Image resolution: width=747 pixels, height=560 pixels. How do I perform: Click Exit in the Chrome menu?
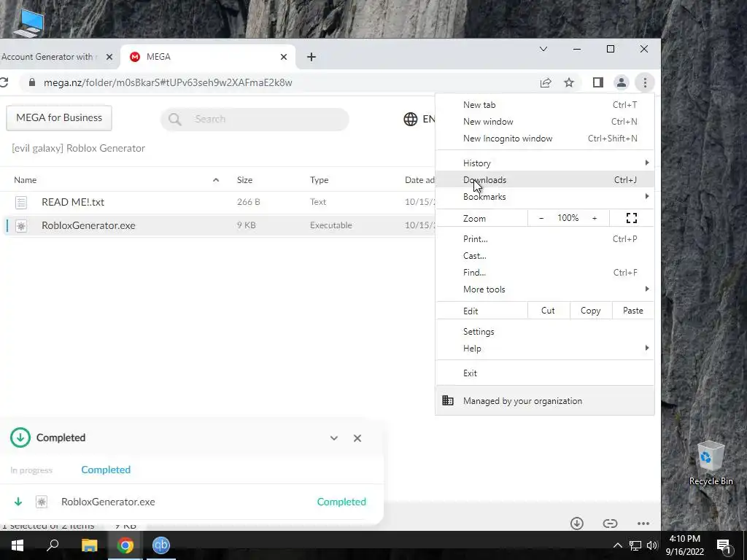[x=545, y=373]
